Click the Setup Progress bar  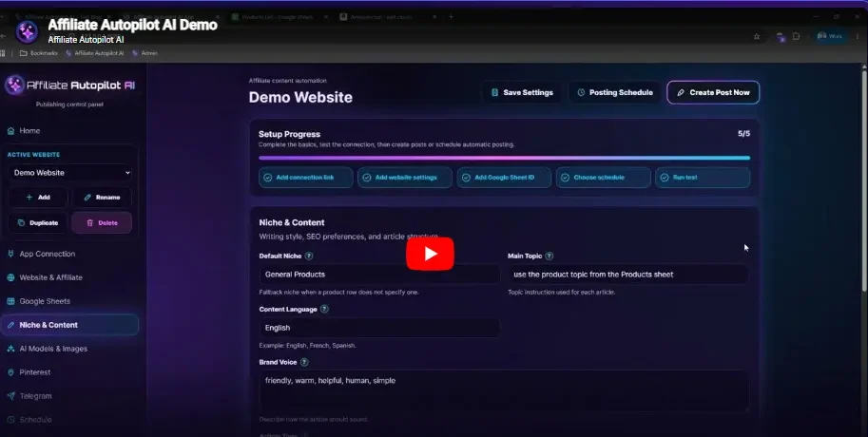pos(504,158)
